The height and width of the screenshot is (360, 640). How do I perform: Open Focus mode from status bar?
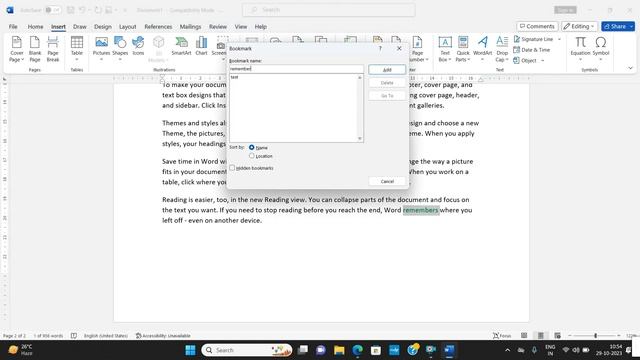pos(502,336)
